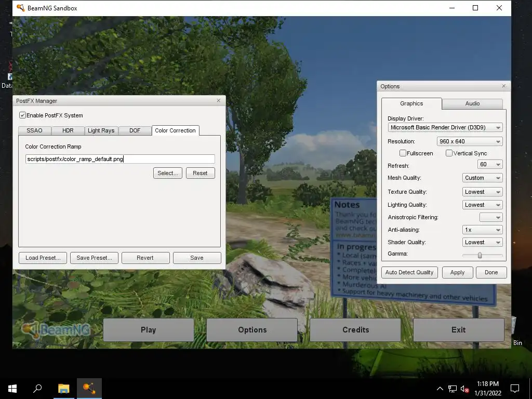The width and height of the screenshot is (532, 399).
Task: Switch to the HDR tab
Action: point(68,130)
